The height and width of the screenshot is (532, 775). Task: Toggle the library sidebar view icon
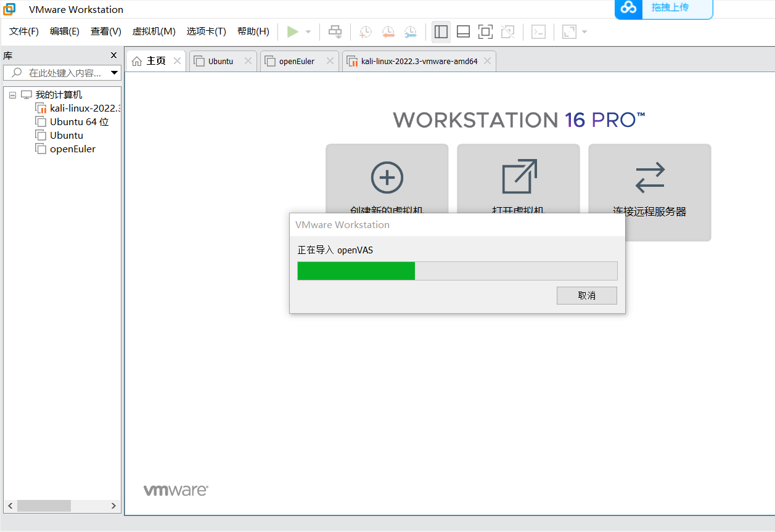pyautogui.click(x=441, y=32)
